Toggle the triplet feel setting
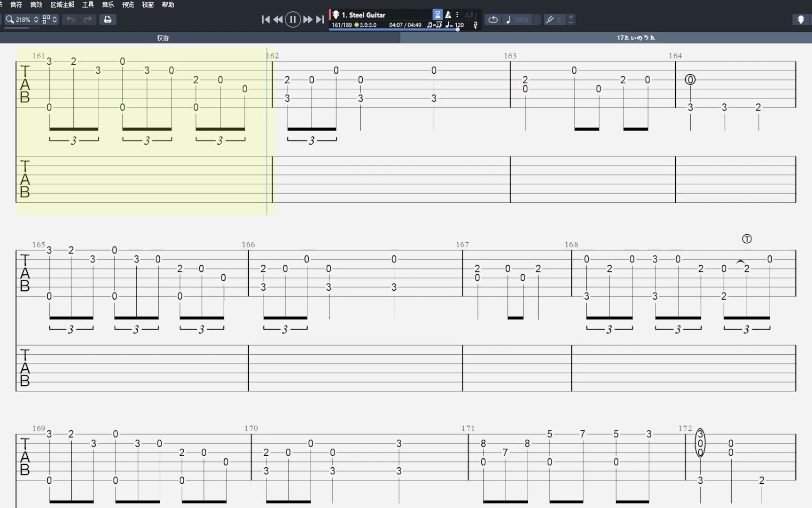Screen dimensions: 812x508 (434, 25)
